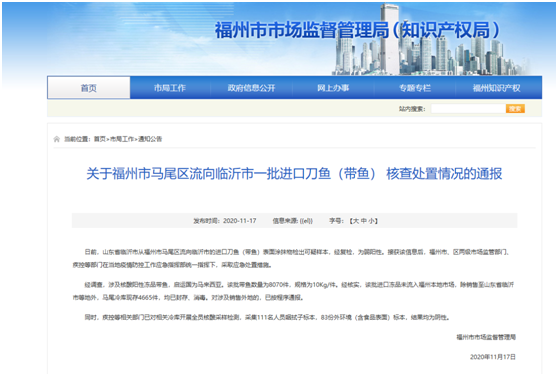Image resolution: width=558 pixels, height=376 pixels.
Task: Open the 首页 navigation tab
Action: coord(89,88)
